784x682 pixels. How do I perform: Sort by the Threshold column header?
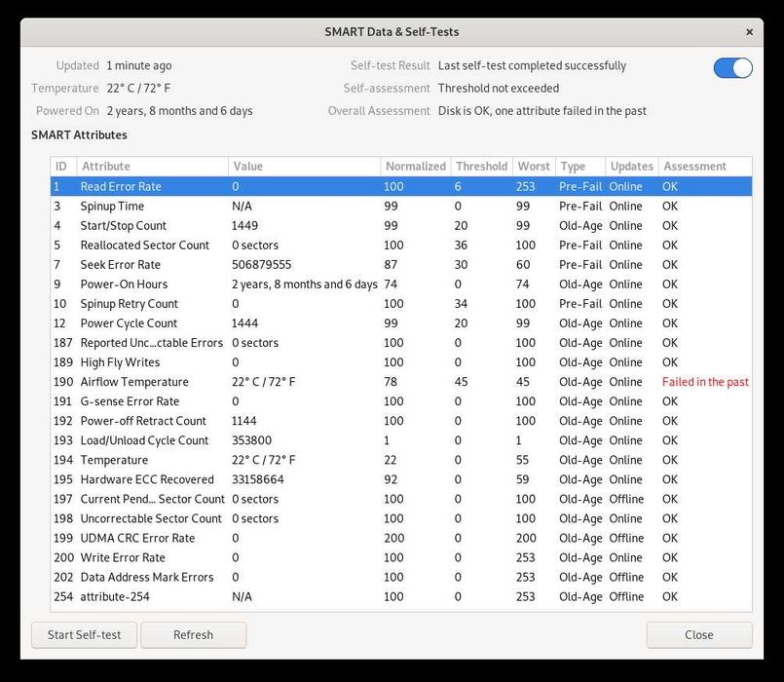click(481, 167)
